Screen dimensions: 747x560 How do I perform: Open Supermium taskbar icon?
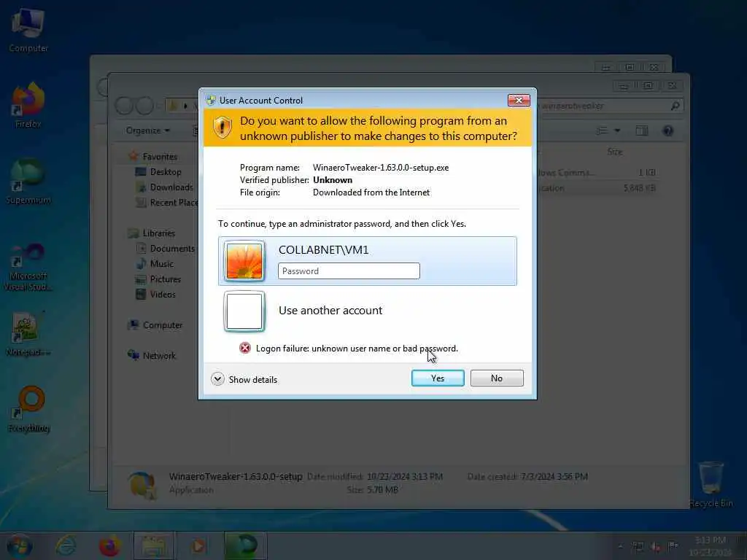click(244, 545)
